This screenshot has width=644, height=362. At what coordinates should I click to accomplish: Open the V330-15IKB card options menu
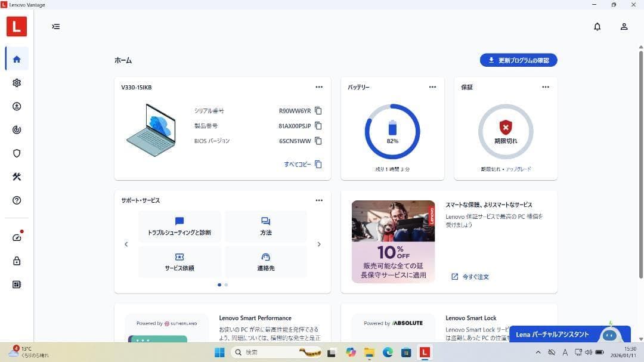point(319,86)
